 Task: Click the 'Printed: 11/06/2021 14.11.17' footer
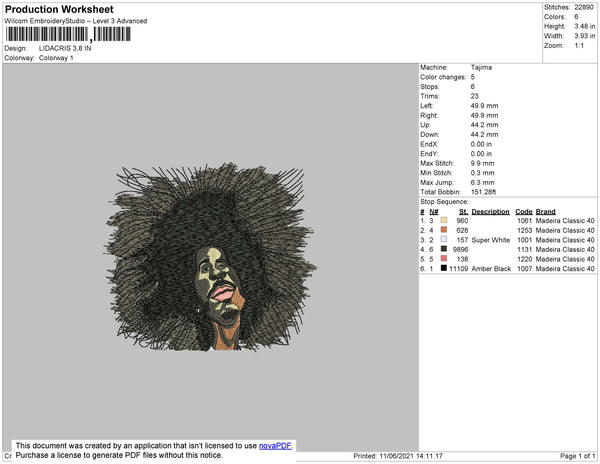coord(398,456)
